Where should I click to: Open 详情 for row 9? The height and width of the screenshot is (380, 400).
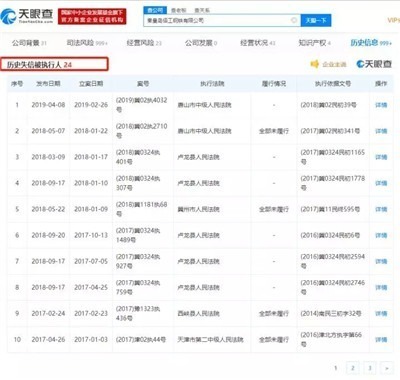pos(381,313)
